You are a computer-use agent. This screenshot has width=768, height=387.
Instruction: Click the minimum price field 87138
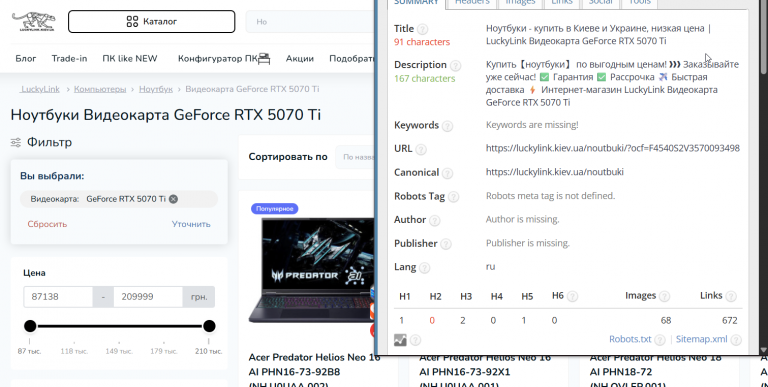[58, 297]
